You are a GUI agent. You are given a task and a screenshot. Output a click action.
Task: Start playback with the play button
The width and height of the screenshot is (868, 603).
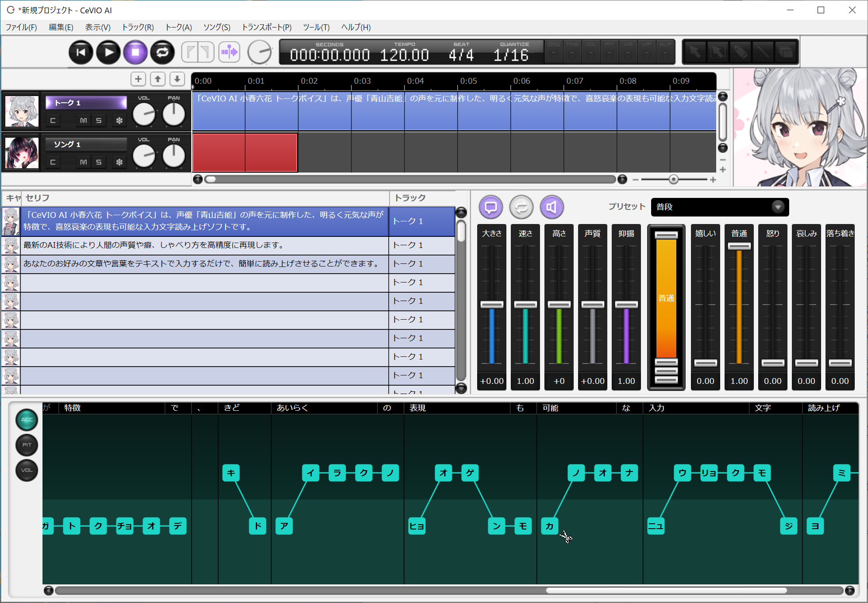(x=108, y=52)
